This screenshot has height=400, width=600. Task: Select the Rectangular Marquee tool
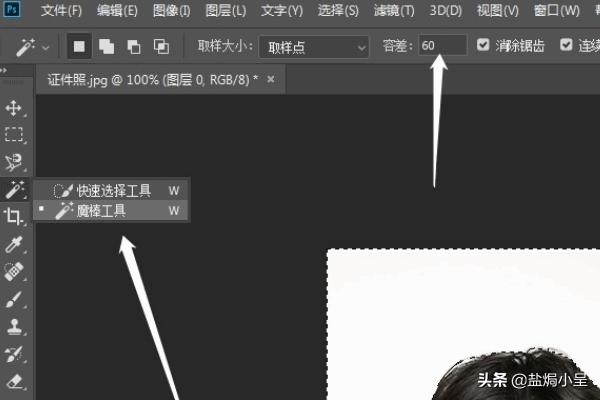14,135
